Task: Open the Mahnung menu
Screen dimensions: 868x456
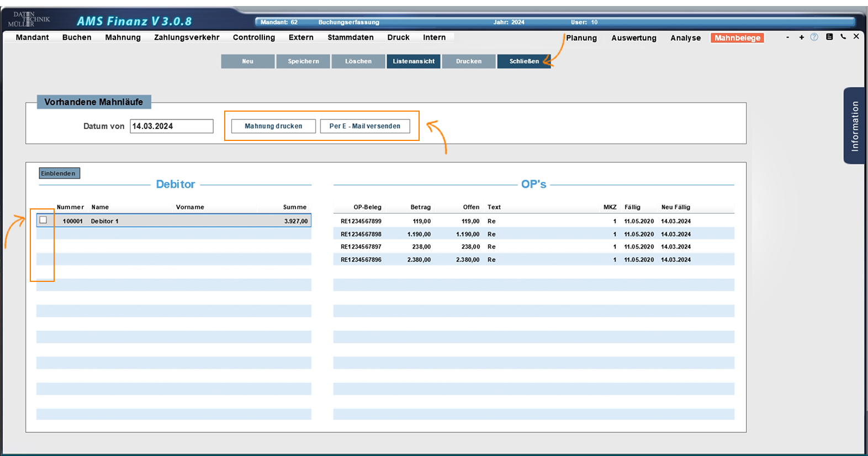Action: pos(123,38)
